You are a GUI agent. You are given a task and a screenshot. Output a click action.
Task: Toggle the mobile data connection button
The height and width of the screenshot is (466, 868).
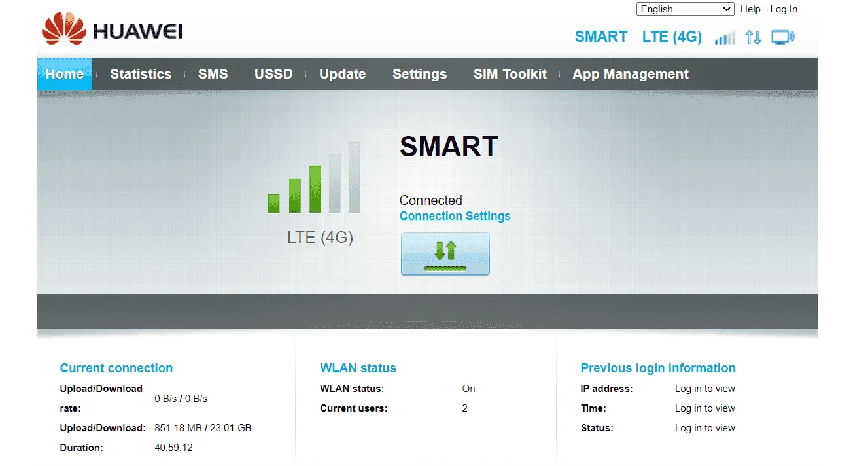(x=445, y=254)
